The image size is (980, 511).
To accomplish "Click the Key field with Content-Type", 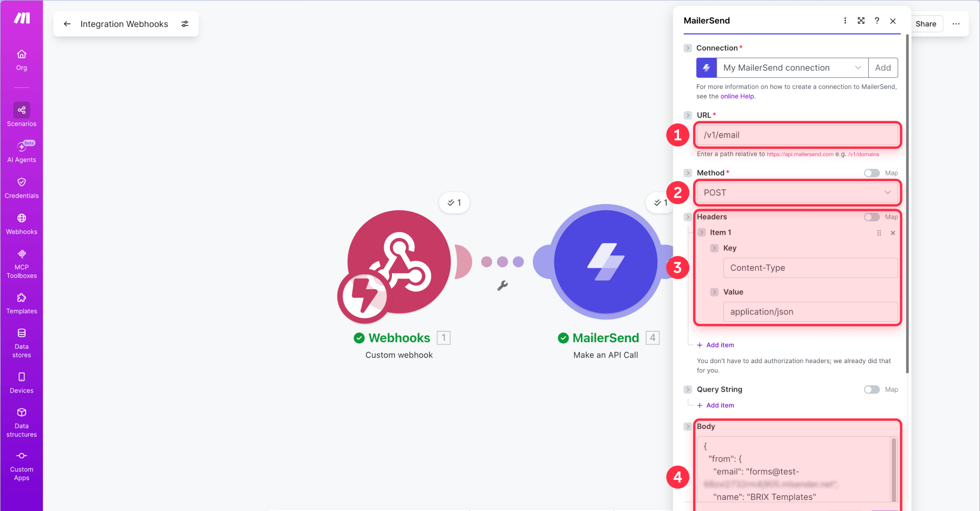I will 810,268.
